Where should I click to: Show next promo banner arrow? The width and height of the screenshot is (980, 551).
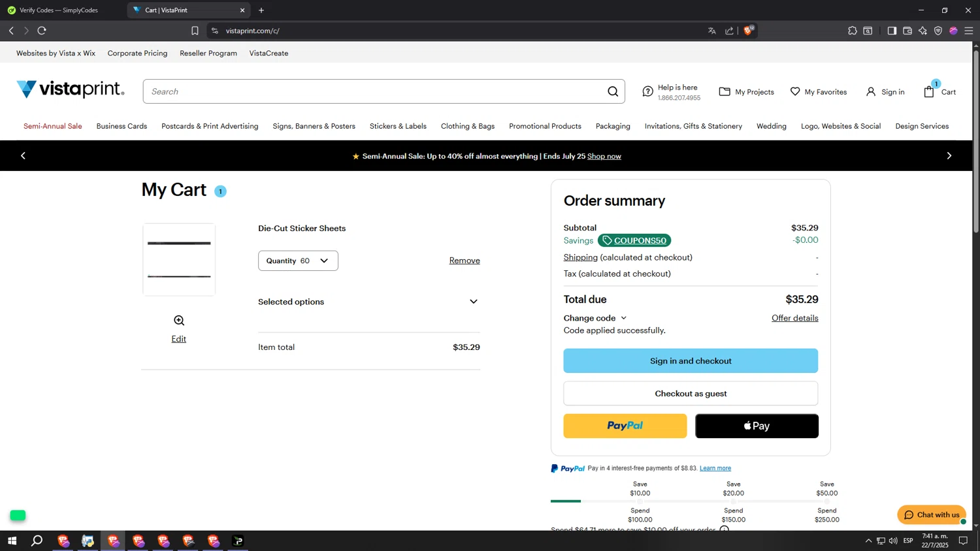[949, 155]
